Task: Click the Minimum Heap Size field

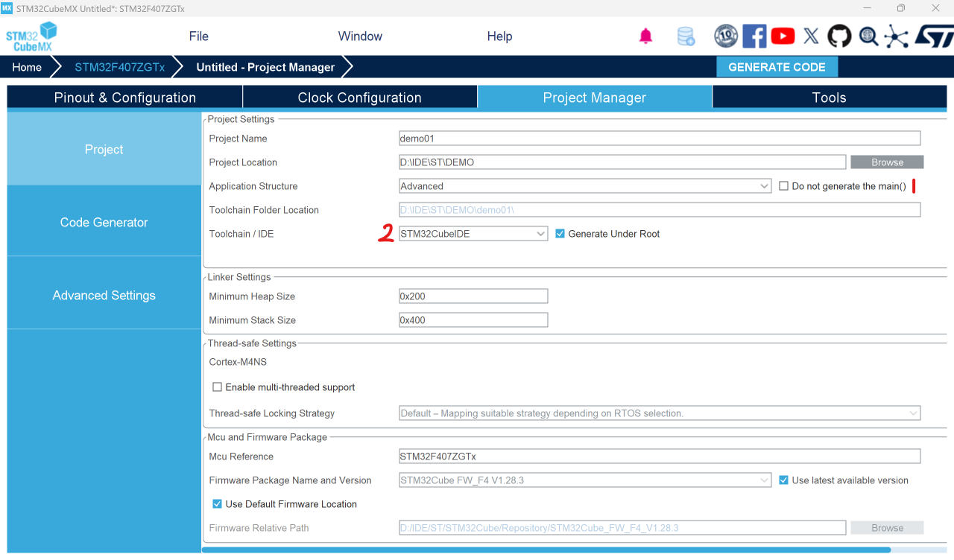Action: click(x=473, y=296)
